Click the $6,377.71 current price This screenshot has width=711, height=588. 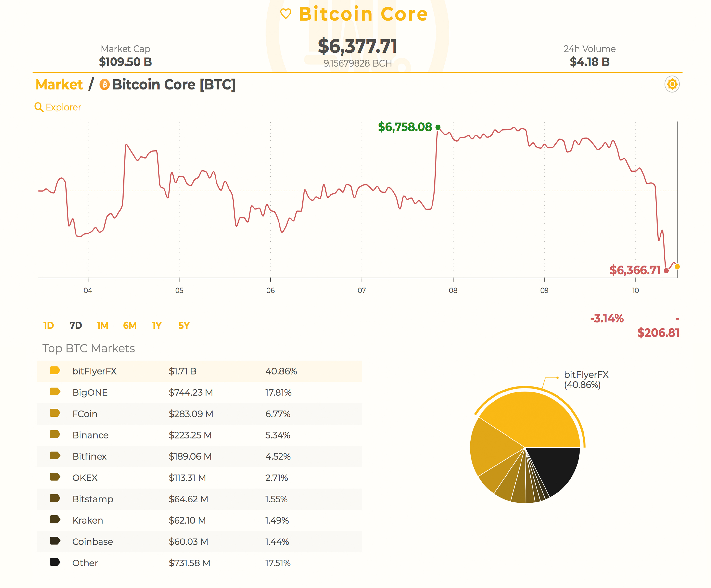click(357, 46)
